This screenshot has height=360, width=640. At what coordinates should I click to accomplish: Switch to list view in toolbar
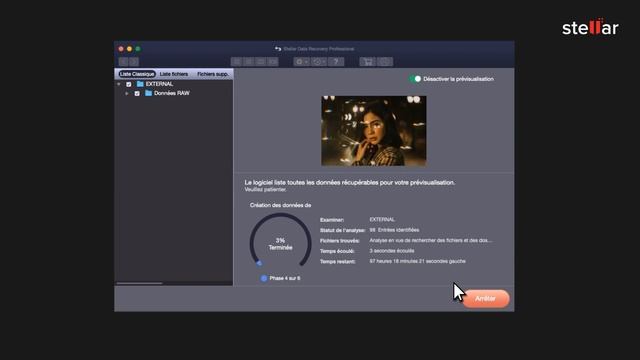[249, 62]
